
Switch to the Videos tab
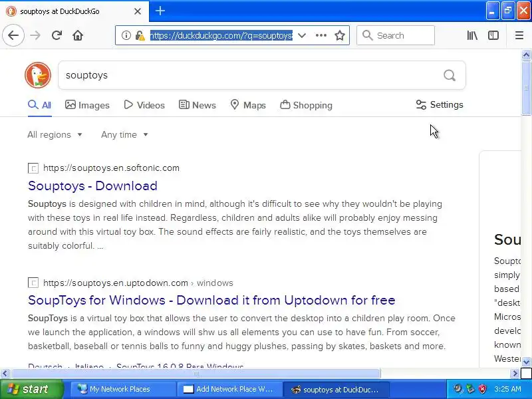[x=144, y=105]
